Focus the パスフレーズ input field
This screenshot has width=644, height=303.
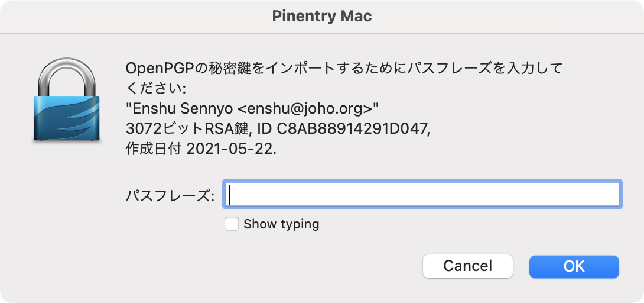point(422,194)
